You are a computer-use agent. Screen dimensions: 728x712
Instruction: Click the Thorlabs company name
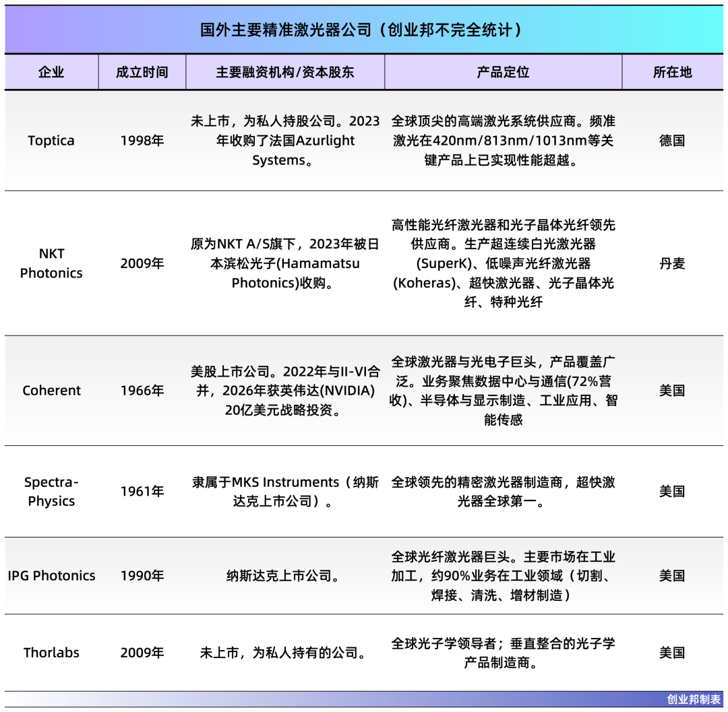point(51,653)
